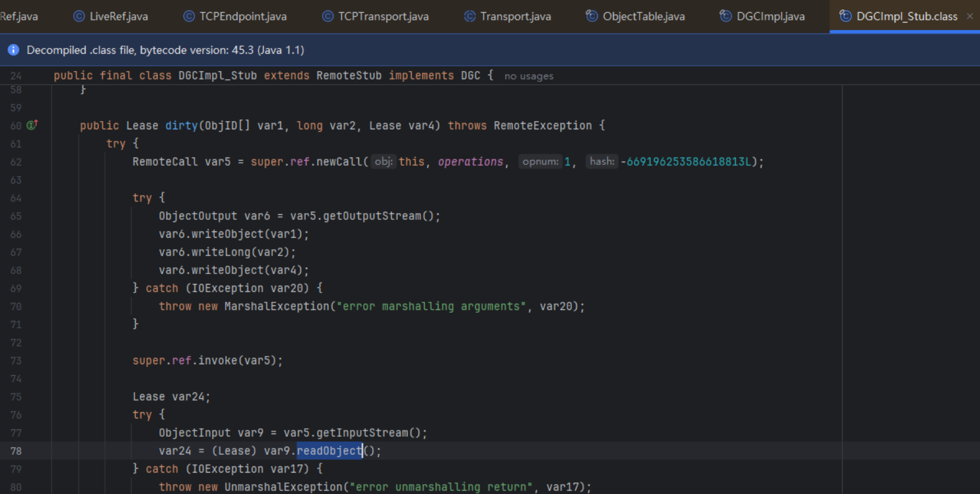The image size is (980, 494).
Task: Click the "obj:" parameter hint in newCall
Action: pyautogui.click(x=383, y=162)
